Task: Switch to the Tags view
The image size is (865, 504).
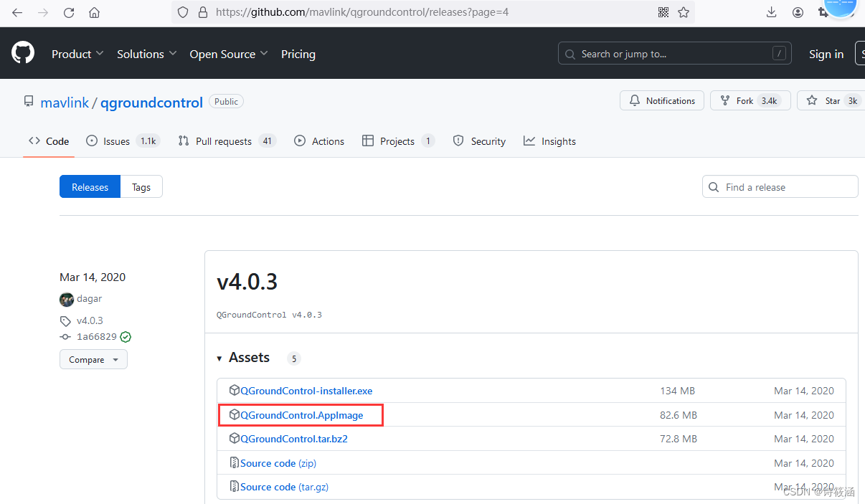Action: pyautogui.click(x=141, y=187)
